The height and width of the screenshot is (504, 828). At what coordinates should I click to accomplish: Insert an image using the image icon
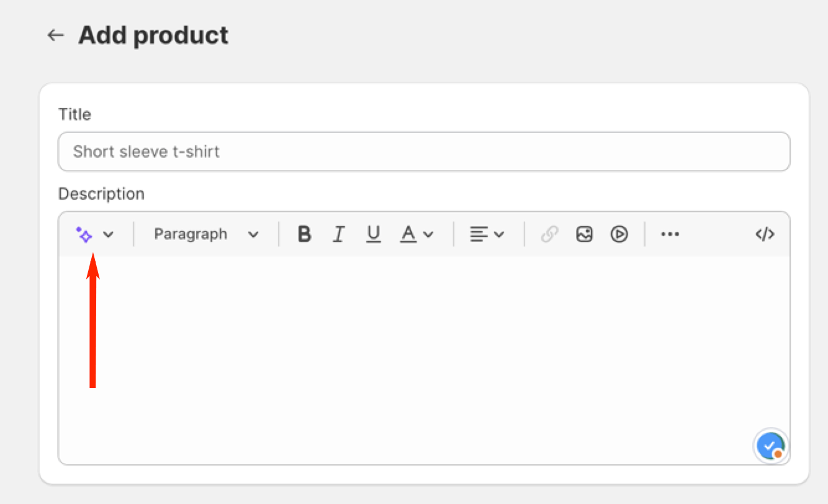(x=584, y=235)
